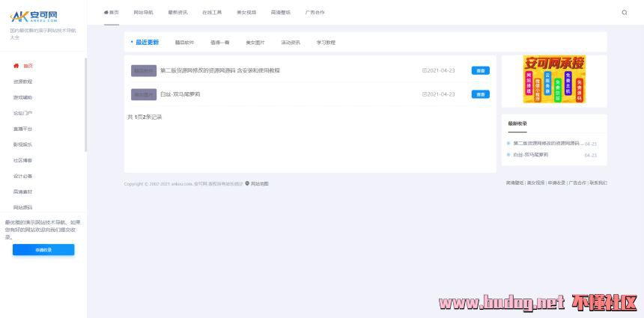644x318 pixels.
Task: Click the Copyright ankxu.com footer text
Action: [183, 184]
